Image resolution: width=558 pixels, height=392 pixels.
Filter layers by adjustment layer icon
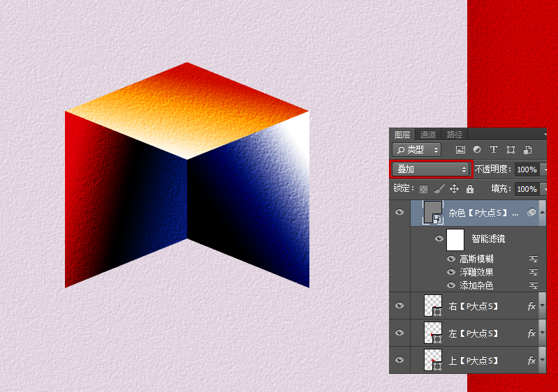(477, 149)
